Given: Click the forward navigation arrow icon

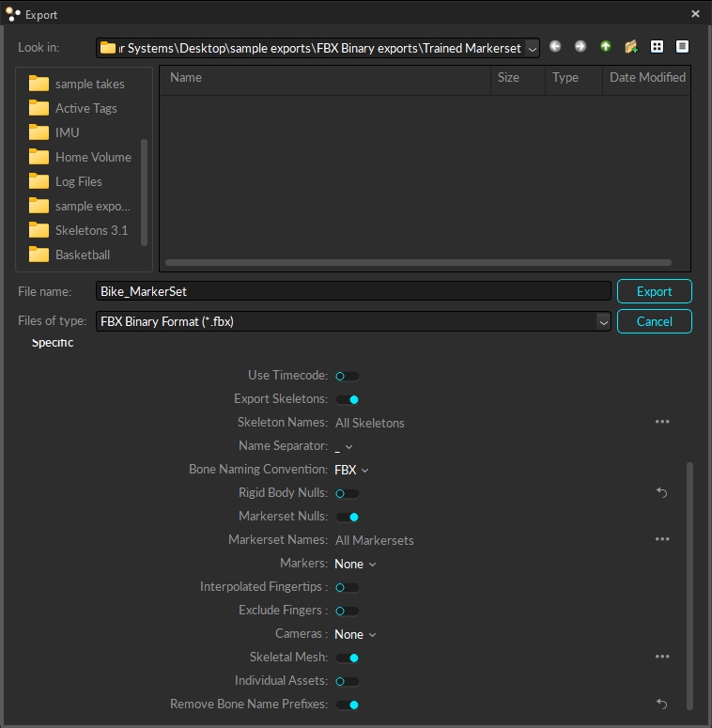Looking at the screenshot, I should (x=580, y=46).
